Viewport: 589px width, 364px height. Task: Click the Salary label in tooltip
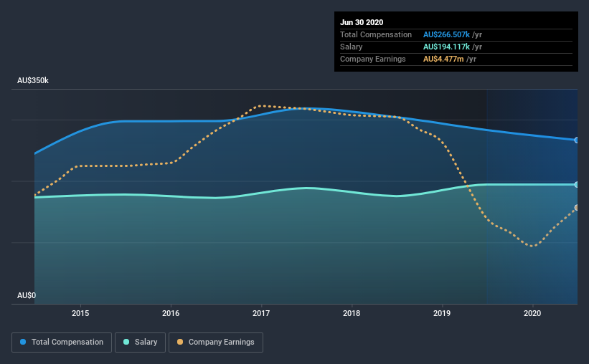(352, 47)
